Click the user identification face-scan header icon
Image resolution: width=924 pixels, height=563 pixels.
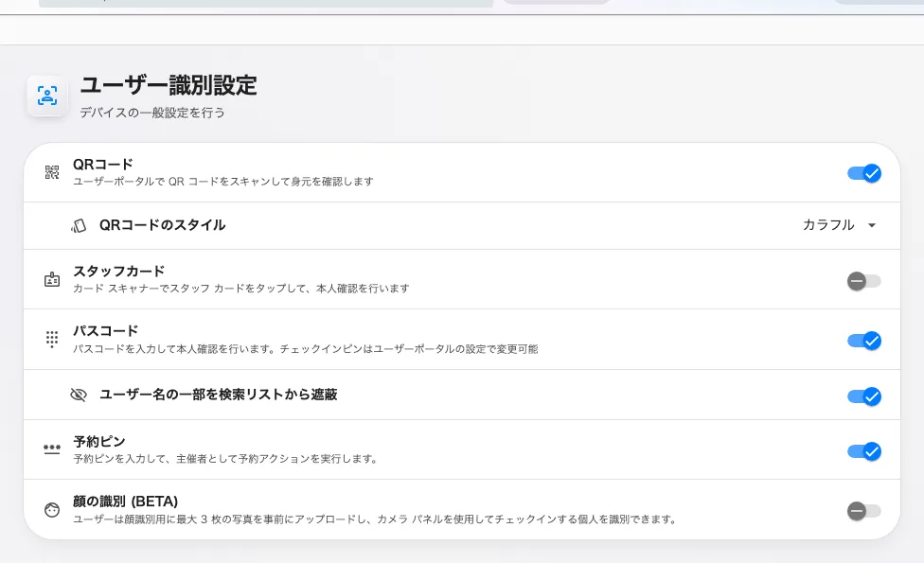point(47,96)
